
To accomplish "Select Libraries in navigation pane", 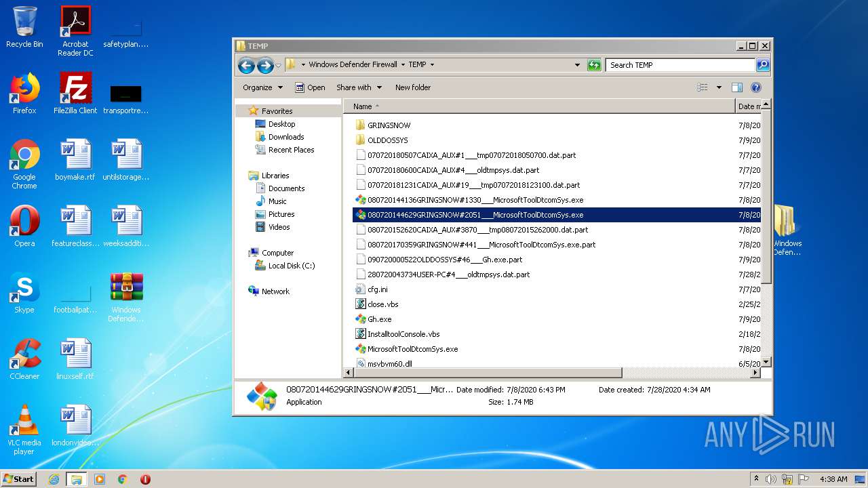I will coord(275,176).
